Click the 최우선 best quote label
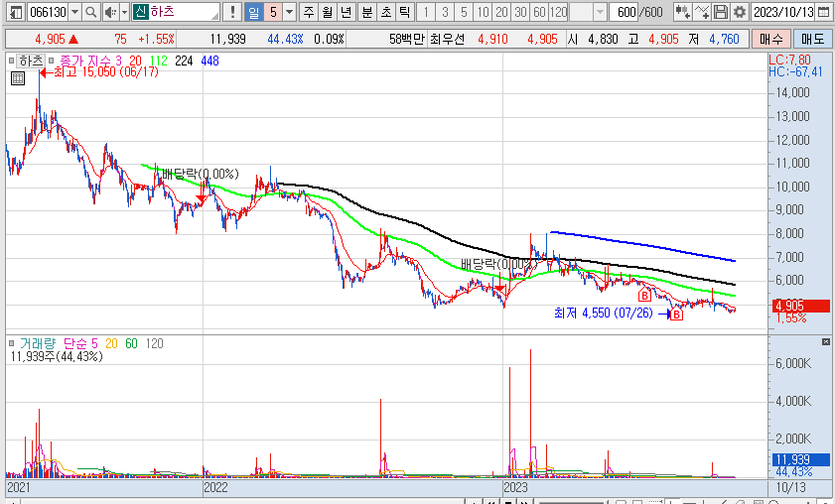 click(x=447, y=39)
